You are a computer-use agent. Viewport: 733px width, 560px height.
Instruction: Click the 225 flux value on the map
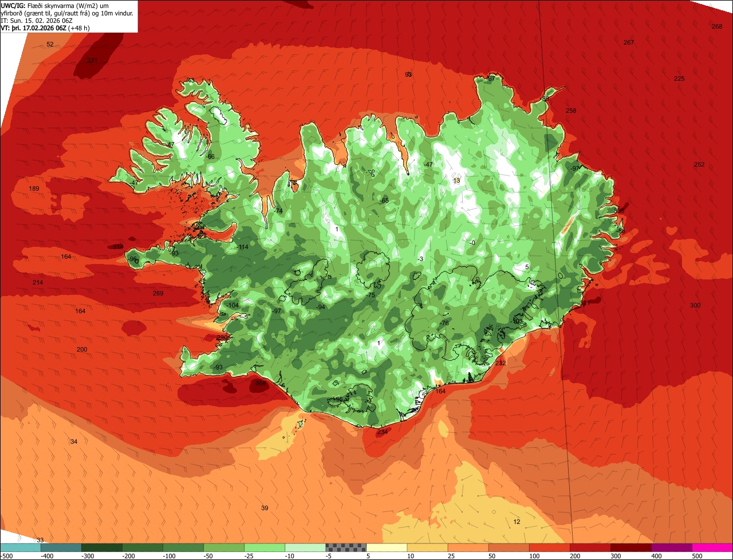[x=679, y=78]
